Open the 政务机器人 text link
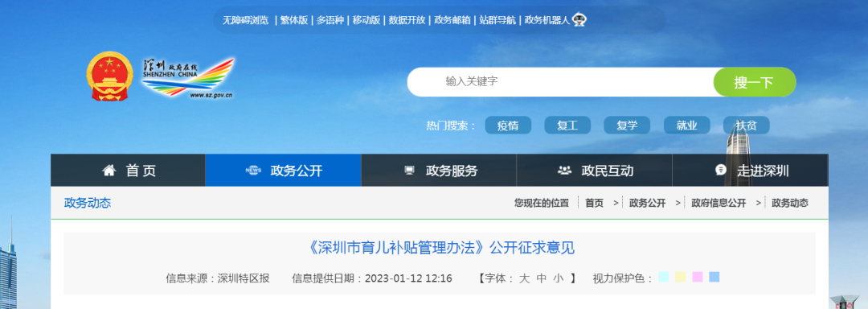 547,20
